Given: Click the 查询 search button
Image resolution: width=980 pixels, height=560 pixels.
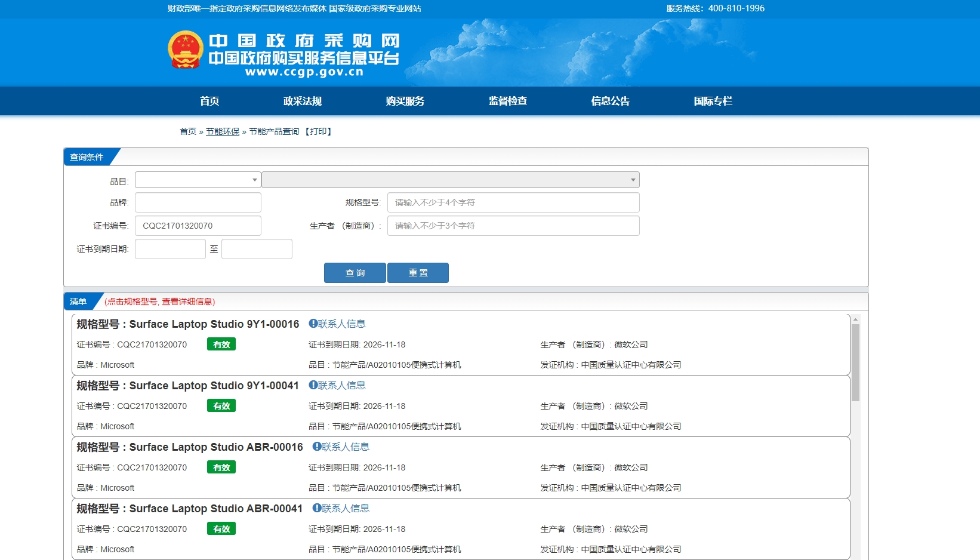Looking at the screenshot, I should click(x=355, y=273).
